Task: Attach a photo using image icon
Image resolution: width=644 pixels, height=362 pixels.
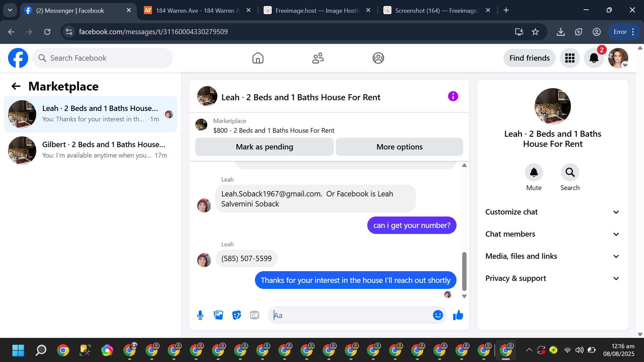Action: [218, 315]
